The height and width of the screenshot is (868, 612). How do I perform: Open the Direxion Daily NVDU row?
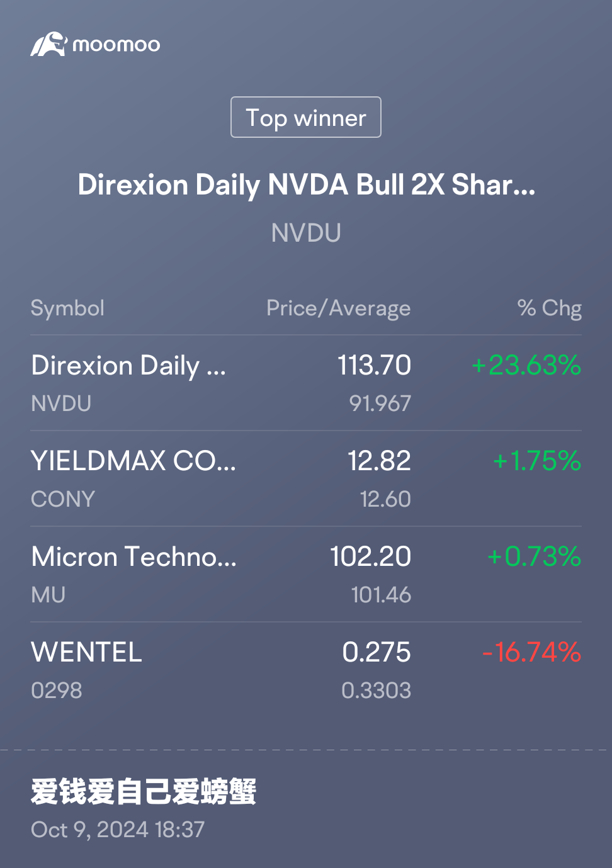[306, 383]
